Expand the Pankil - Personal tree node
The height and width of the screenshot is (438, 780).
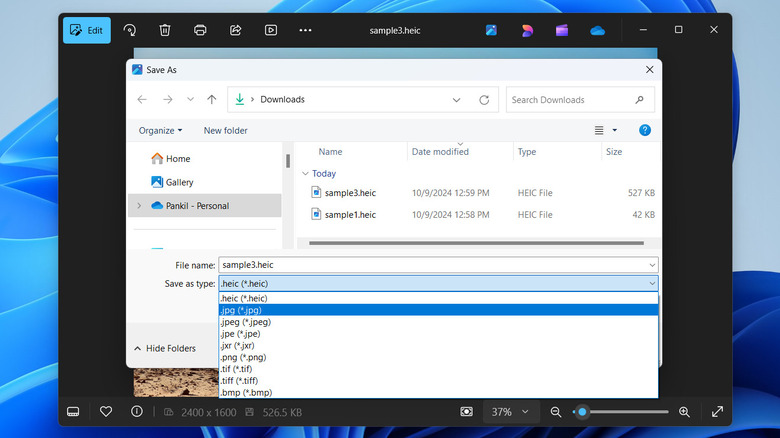(x=139, y=206)
